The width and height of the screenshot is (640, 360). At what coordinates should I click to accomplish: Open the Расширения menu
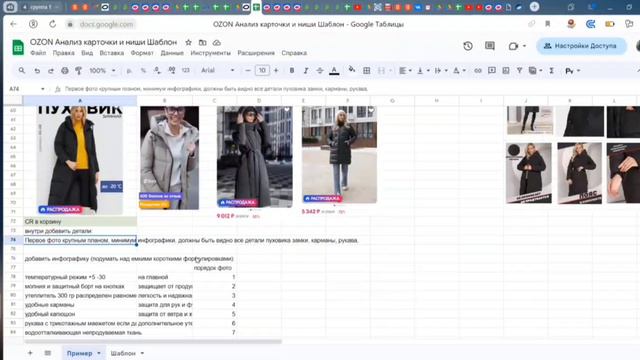coord(256,53)
